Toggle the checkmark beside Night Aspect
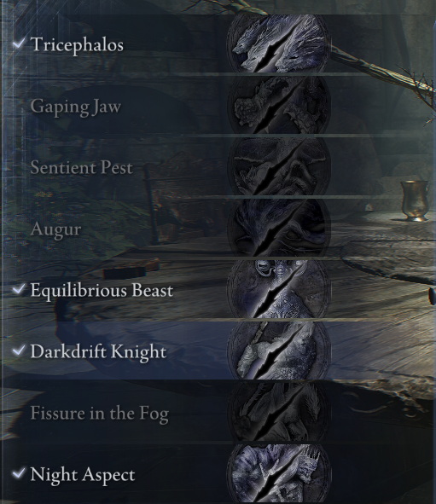The width and height of the screenshot is (436, 504). point(19,473)
